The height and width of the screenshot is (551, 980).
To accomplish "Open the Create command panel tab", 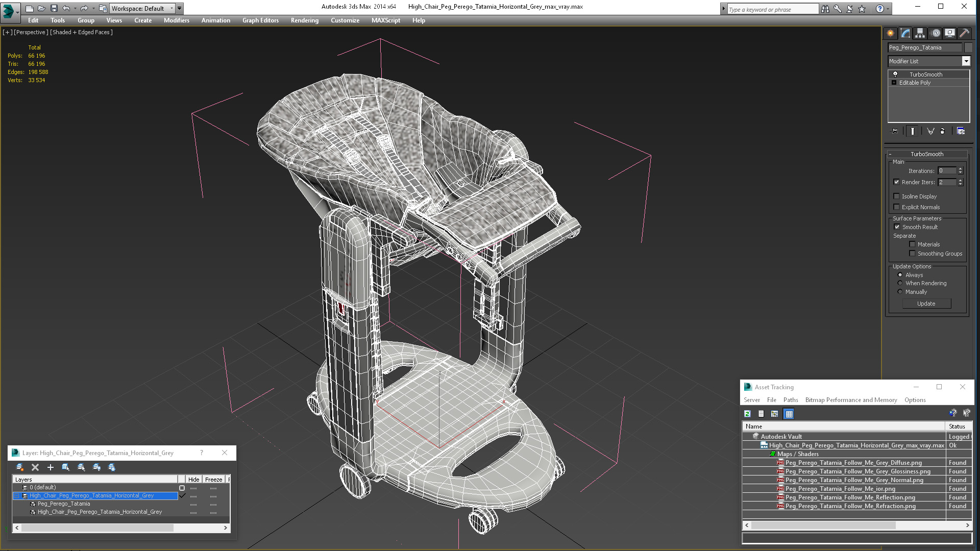I will (891, 33).
